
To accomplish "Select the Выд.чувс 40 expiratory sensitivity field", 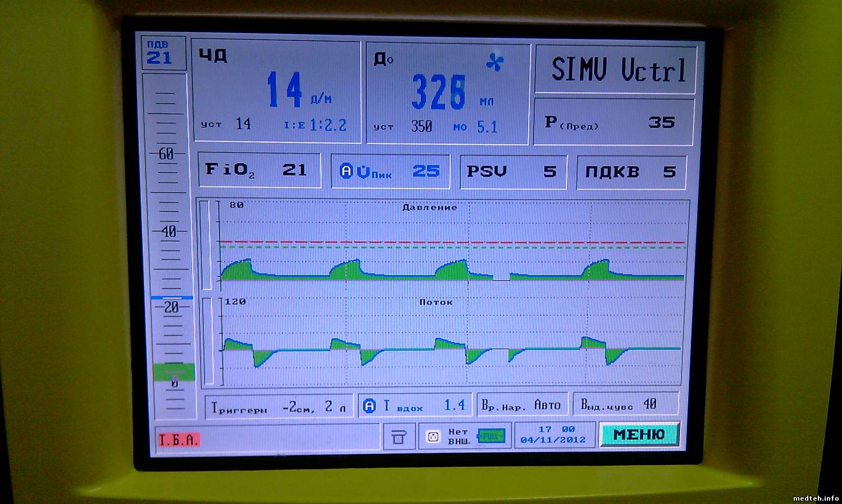I will [x=625, y=405].
